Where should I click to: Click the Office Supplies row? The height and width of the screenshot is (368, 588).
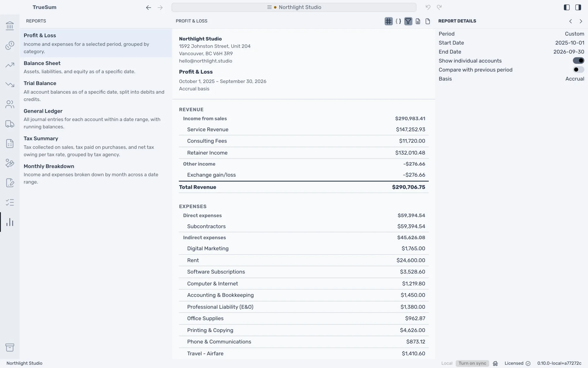point(304,318)
